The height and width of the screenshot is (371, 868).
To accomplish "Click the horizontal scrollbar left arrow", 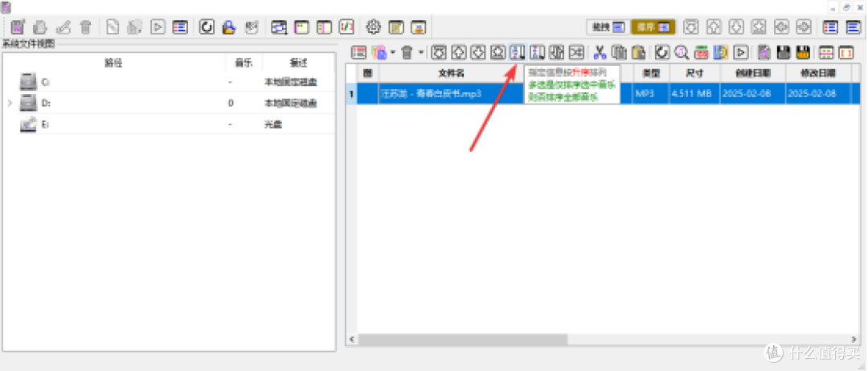I will pyautogui.click(x=352, y=338).
